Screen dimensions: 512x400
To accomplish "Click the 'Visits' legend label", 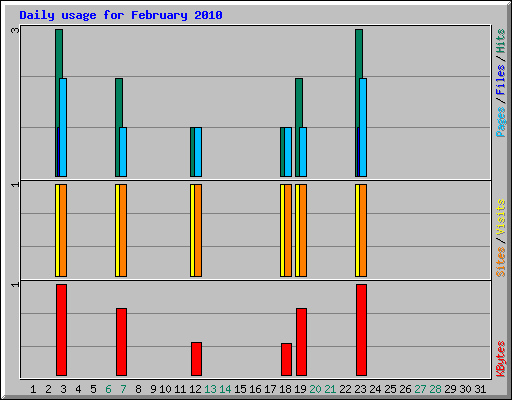I will click(x=500, y=217).
